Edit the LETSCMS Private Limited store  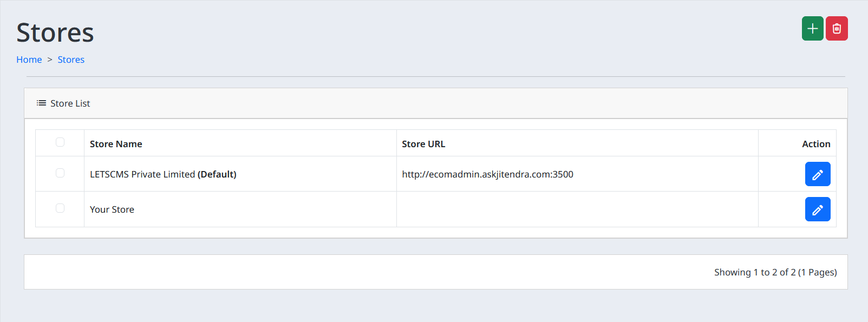click(x=817, y=174)
